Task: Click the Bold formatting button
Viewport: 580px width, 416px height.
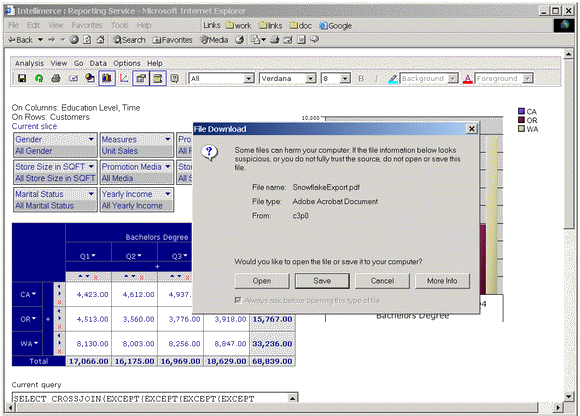Action: [361, 78]
